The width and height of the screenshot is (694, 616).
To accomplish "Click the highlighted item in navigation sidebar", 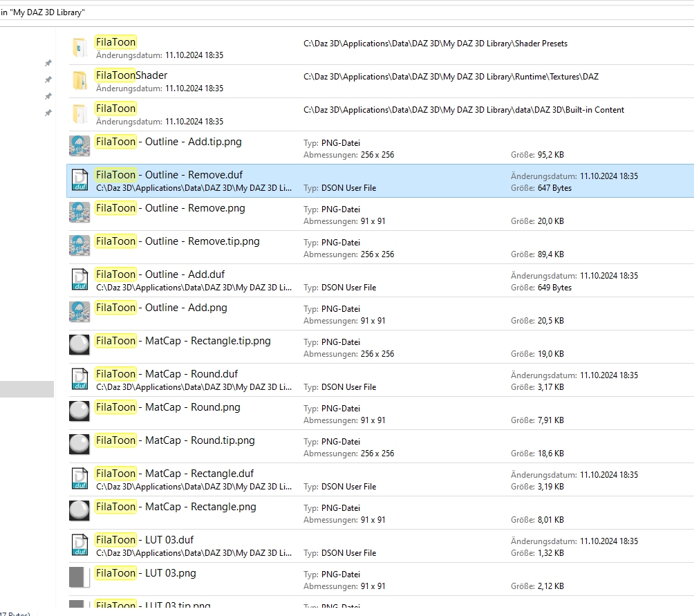I will click(x=26, y=389).
